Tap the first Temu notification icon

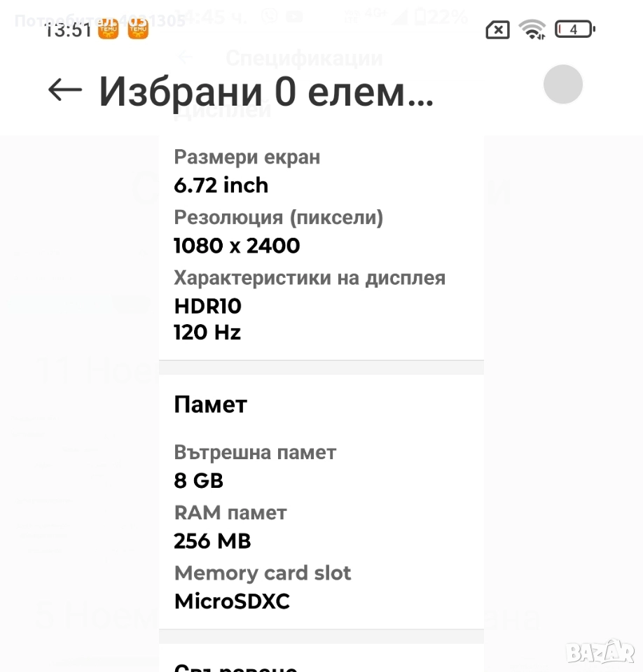point(109,29)
